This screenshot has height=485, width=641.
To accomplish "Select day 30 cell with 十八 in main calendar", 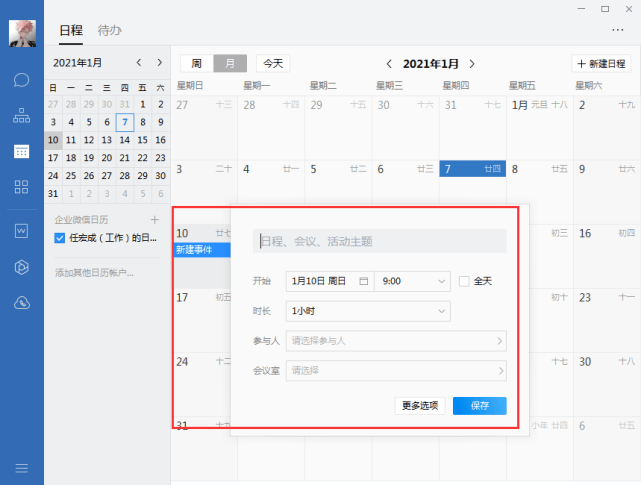I will 607,384.
